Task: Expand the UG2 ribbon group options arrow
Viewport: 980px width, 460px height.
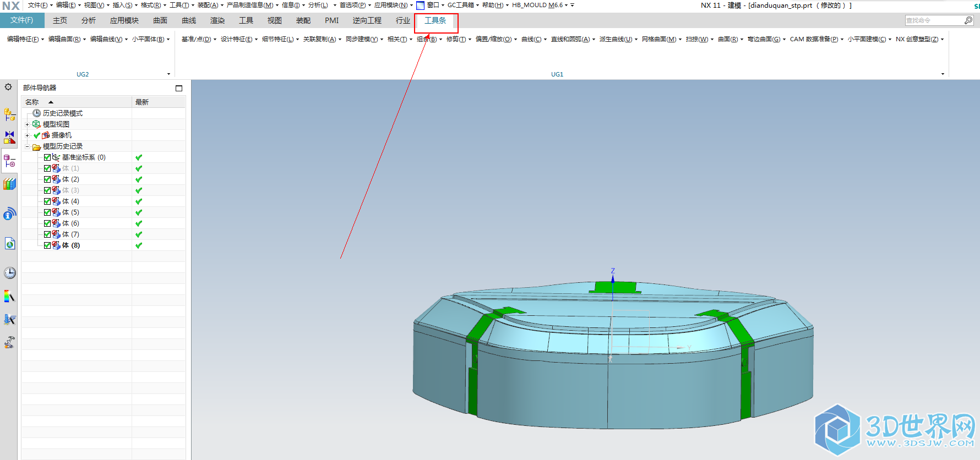Action: tap(168, 74)
